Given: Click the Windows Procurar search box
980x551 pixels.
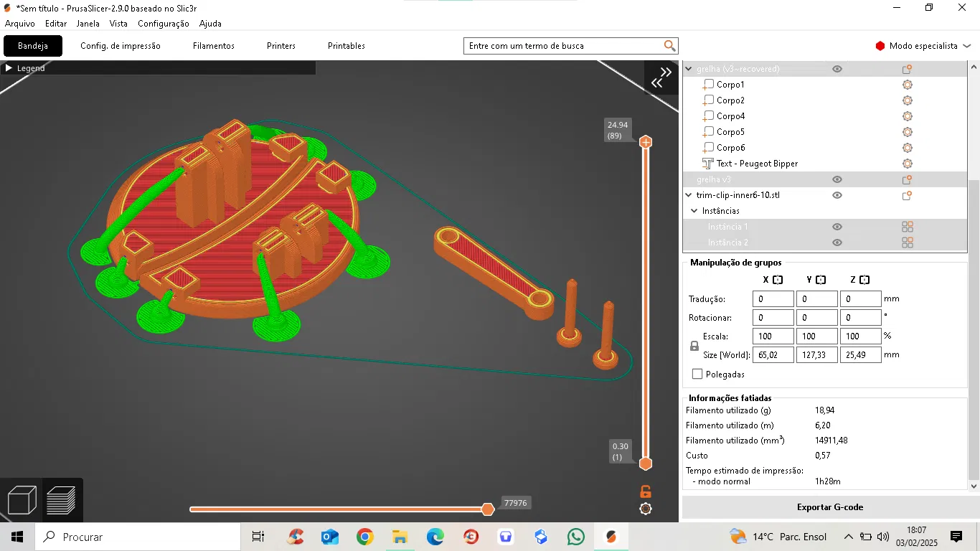Looking at the screenshot, I should pyautogui.click(x=137, y=537).
